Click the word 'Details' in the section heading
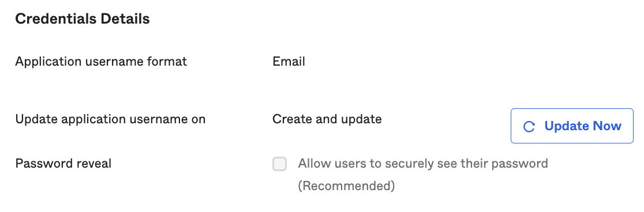This screenshot has height=212, width=644. point(125,19)
